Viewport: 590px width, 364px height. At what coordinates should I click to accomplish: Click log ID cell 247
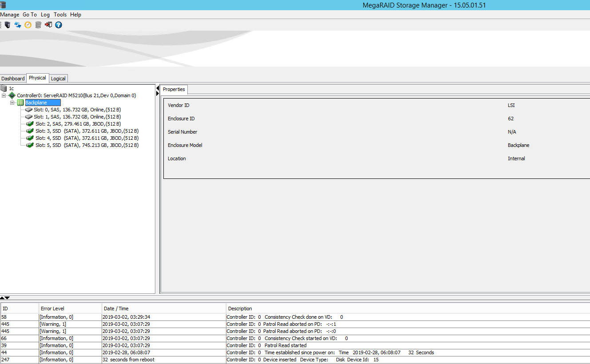(x=20, y=360)
